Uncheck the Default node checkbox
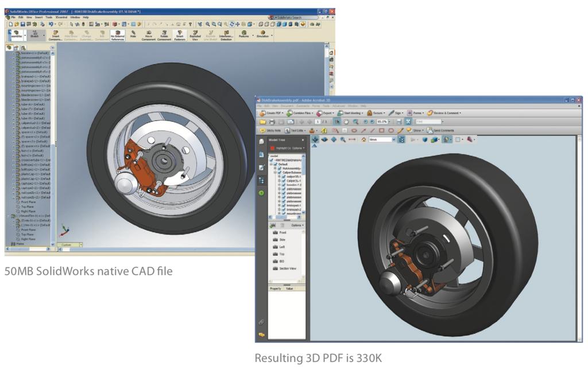 click(x=275, y=164)
